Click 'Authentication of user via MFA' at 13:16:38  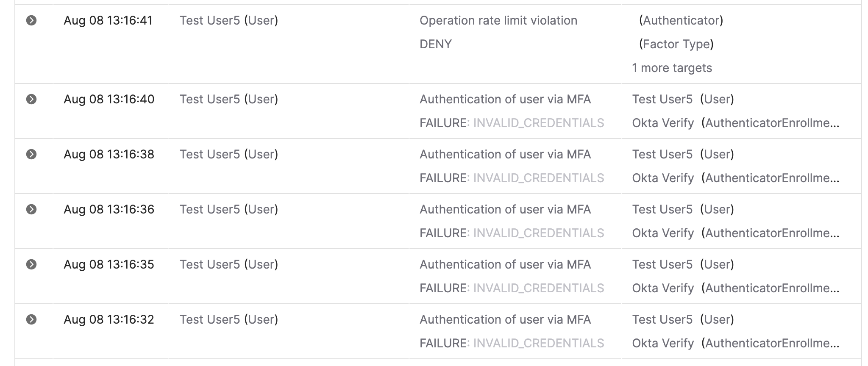coord(505,154)
